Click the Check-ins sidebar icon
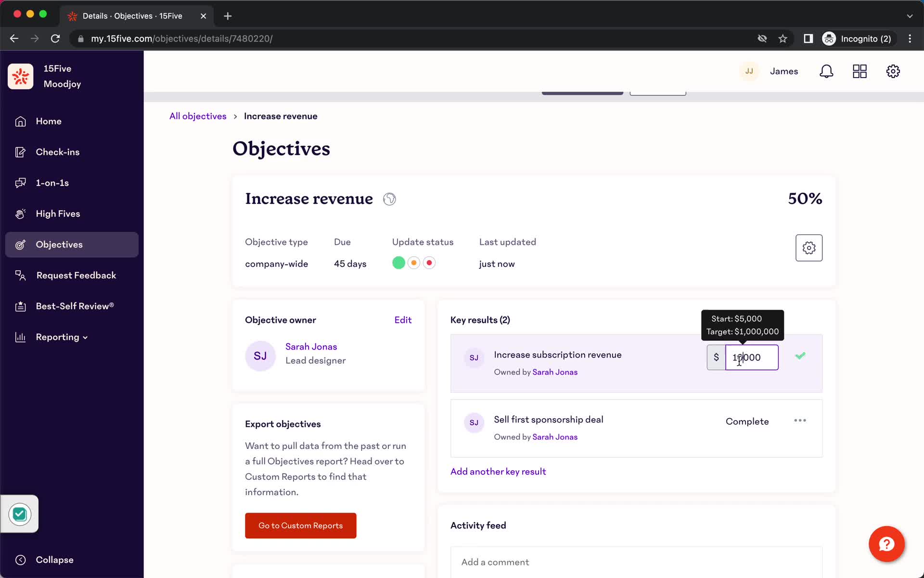Screen dimensions: 924x578 [19, 152]
